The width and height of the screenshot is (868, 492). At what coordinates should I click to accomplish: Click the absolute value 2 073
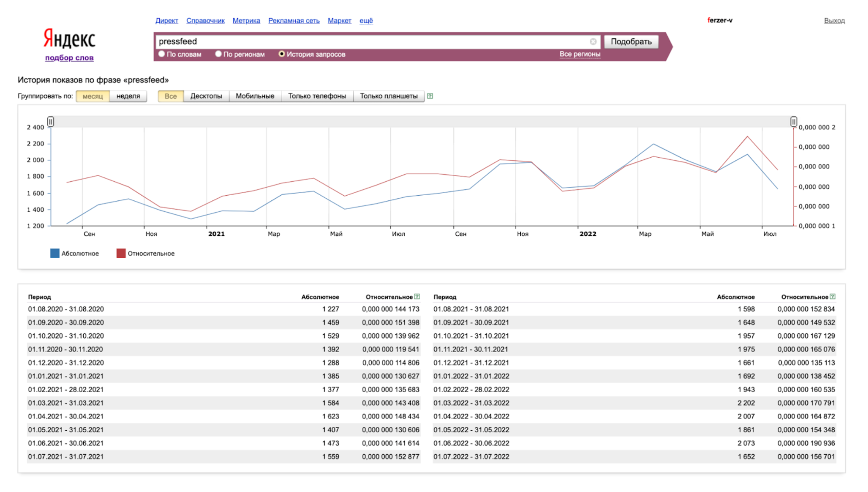[x=746, y=443]
